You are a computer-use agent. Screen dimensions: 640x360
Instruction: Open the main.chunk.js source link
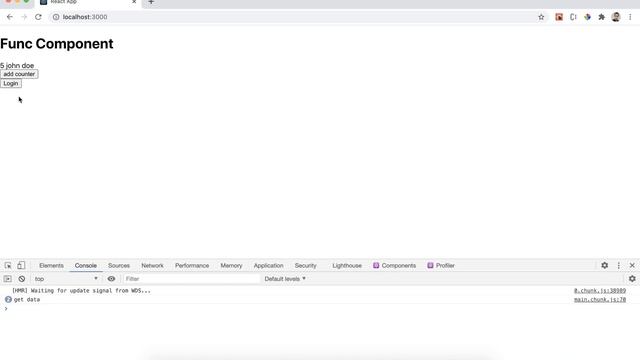click(600, 300)
